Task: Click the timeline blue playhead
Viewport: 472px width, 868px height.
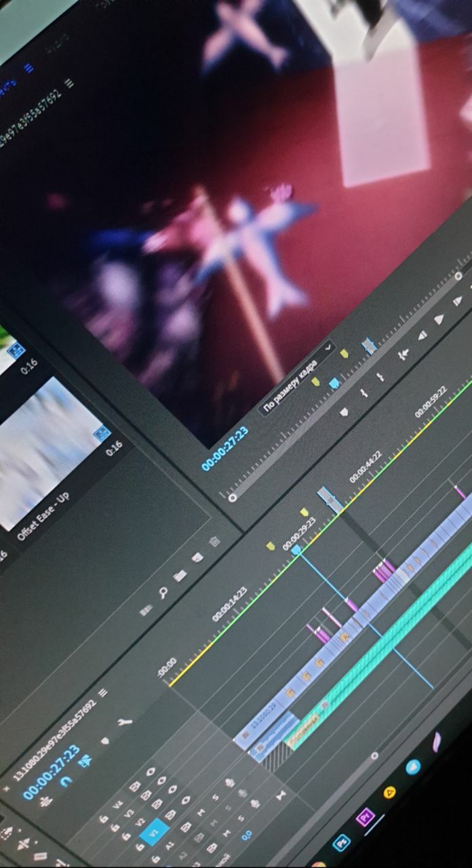Action: pyautogui.click(x=296, y=550)
